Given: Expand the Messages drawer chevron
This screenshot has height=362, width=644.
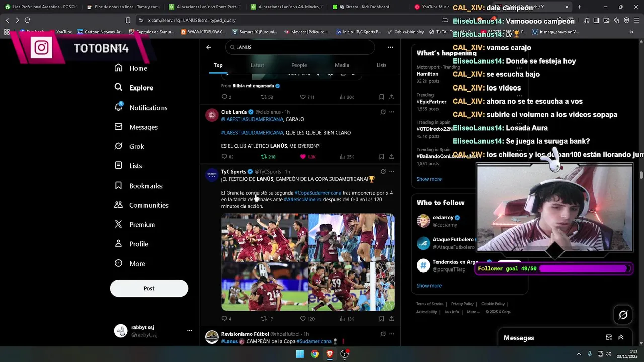Looking at the screenshot, I should click(x=621, y=337).
